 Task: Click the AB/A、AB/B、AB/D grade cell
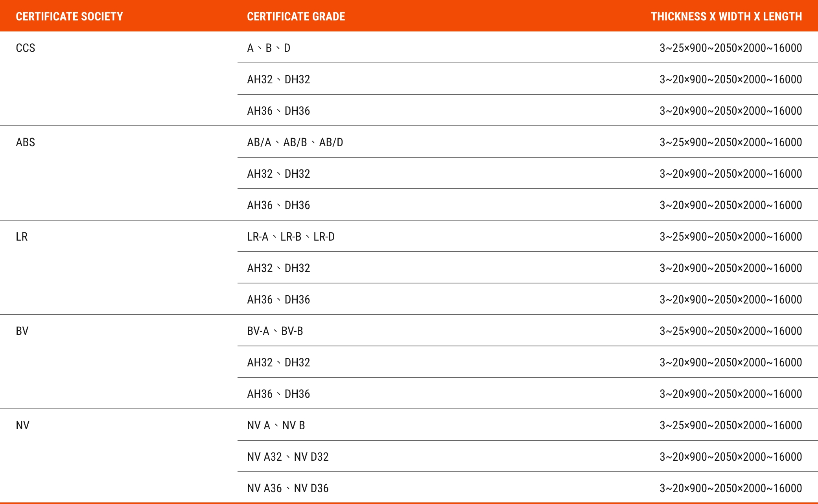(x=295, y=142)
